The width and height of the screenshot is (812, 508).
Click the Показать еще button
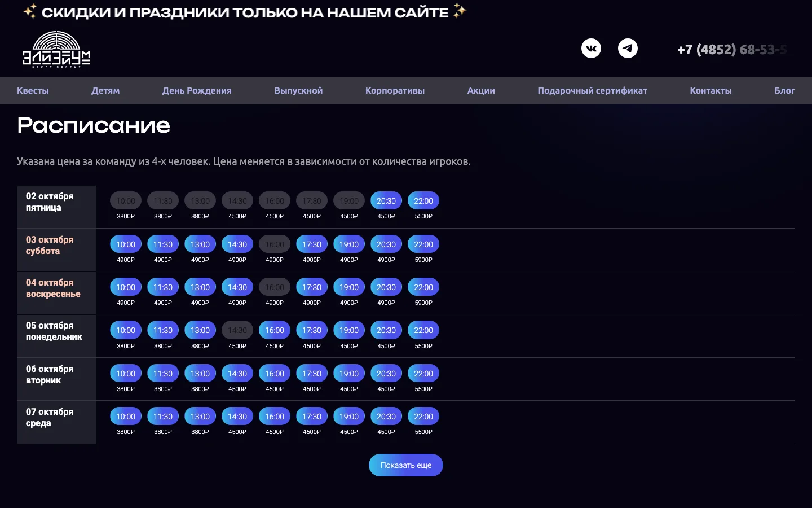(406, 465)
